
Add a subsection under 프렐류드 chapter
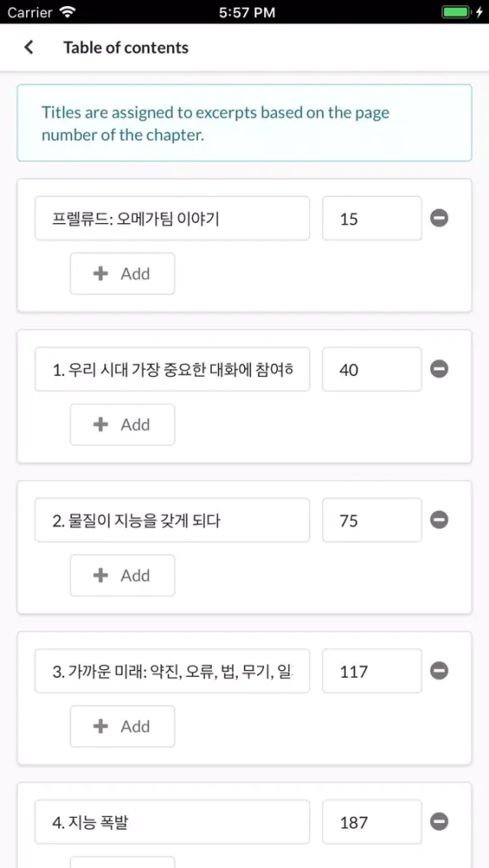[x=122, y=273]
